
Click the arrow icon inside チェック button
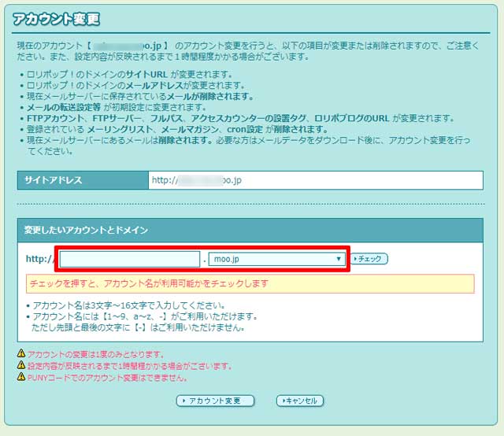click(x=357, y=259)
